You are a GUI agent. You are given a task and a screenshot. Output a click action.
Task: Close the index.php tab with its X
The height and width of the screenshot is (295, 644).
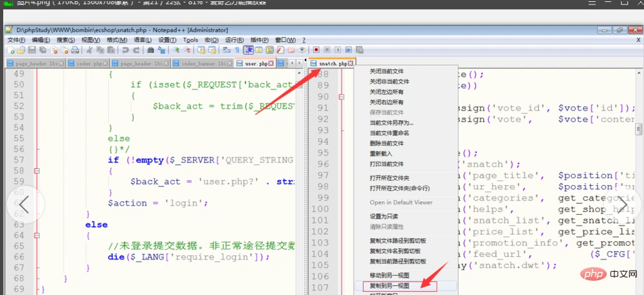(105, 64)
